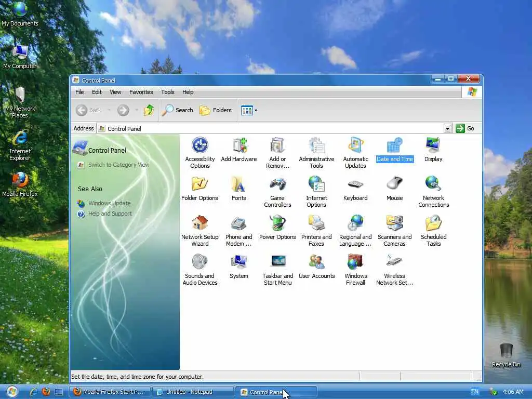Click the Start button orb

(12, 392)
